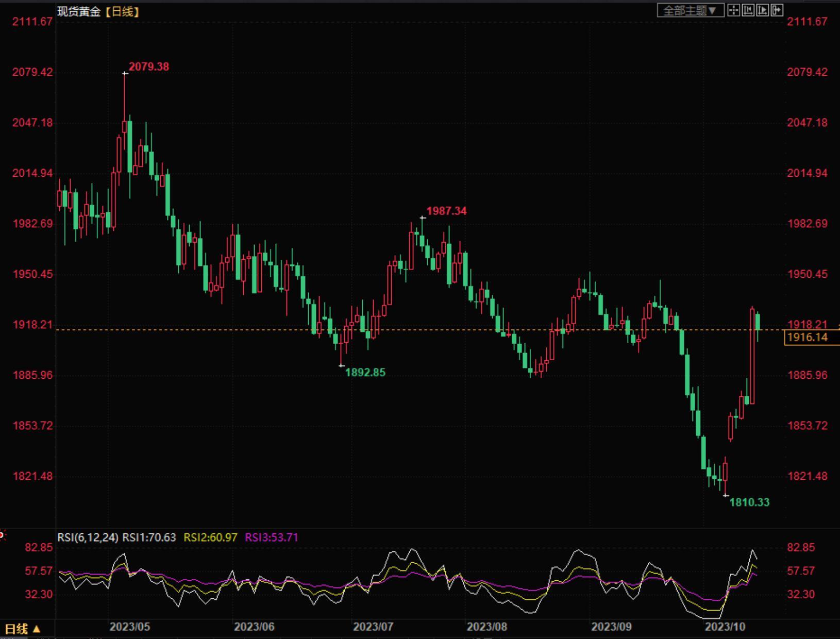Select the white RSI1:70.63 line label
Screen dimensions: 840x639
[149, 537]
